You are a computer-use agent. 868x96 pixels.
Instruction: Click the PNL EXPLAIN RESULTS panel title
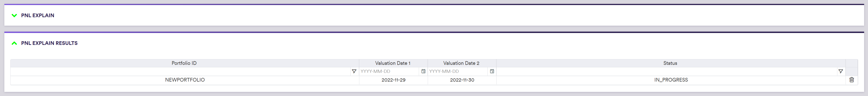(x=49, y=43)
